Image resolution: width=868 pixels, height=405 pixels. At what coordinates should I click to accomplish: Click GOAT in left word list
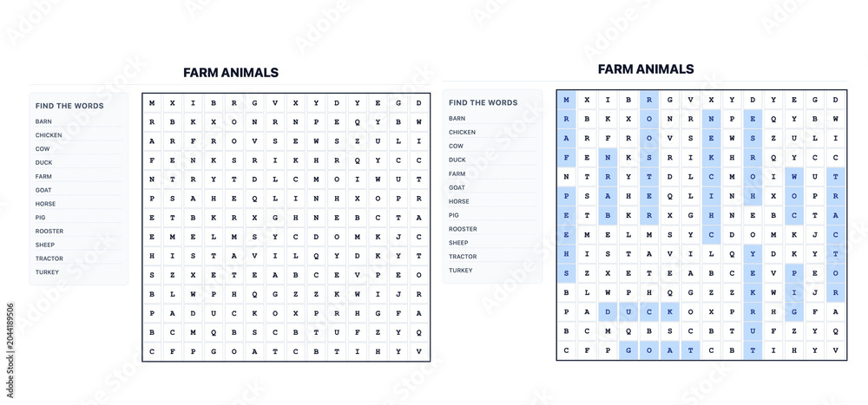(43, 190)
